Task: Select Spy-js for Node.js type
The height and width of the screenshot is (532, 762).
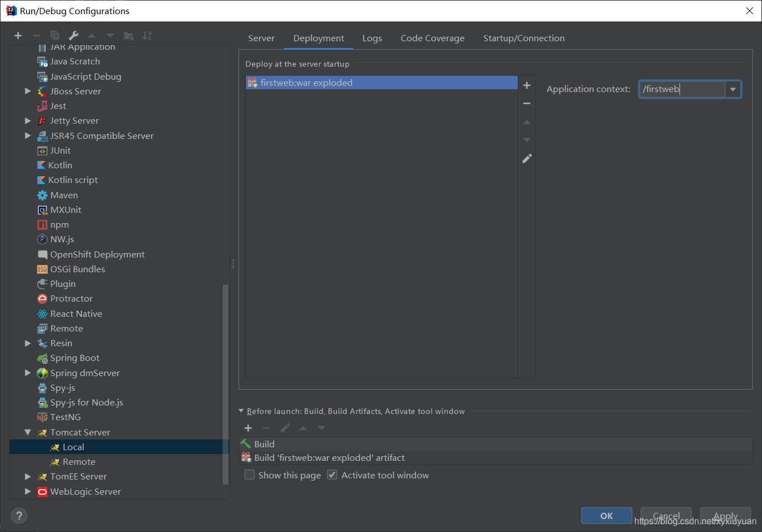Action: 80,402
